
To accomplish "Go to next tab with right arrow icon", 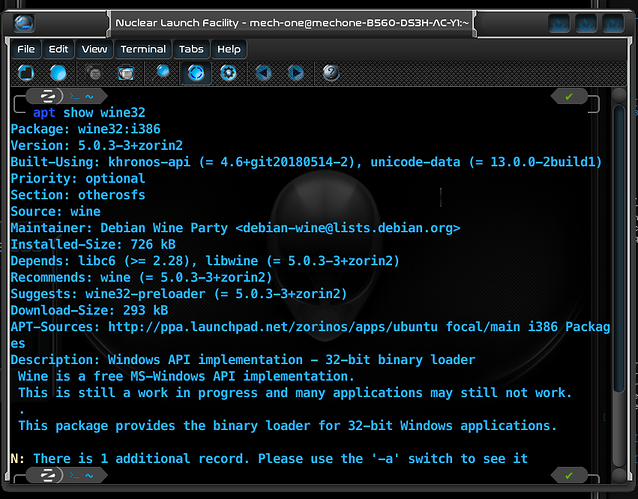I will 296,73.
